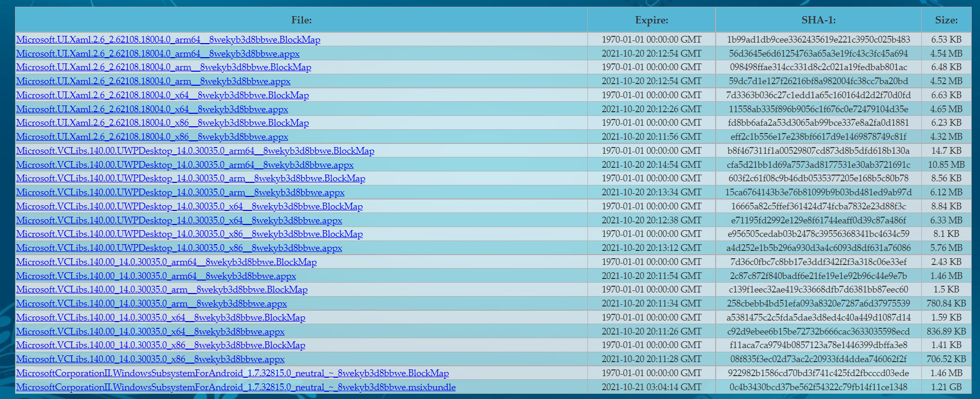The height and width of the screenshot is (399, 980).
Task: Open the Microsoft.UI.Xaml arm64 BlockMap link
Action: (x=168, y=39)
